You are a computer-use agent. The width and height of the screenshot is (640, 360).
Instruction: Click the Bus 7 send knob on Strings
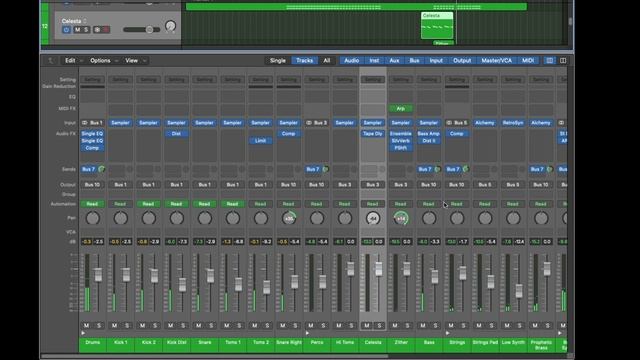[466, 169]
